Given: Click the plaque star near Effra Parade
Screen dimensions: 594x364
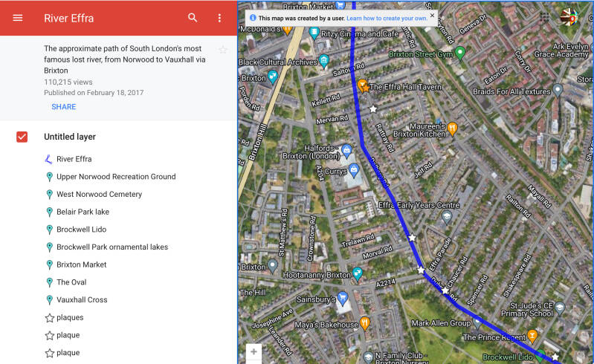Looking at the screenshot, I should tap(421, 270).
